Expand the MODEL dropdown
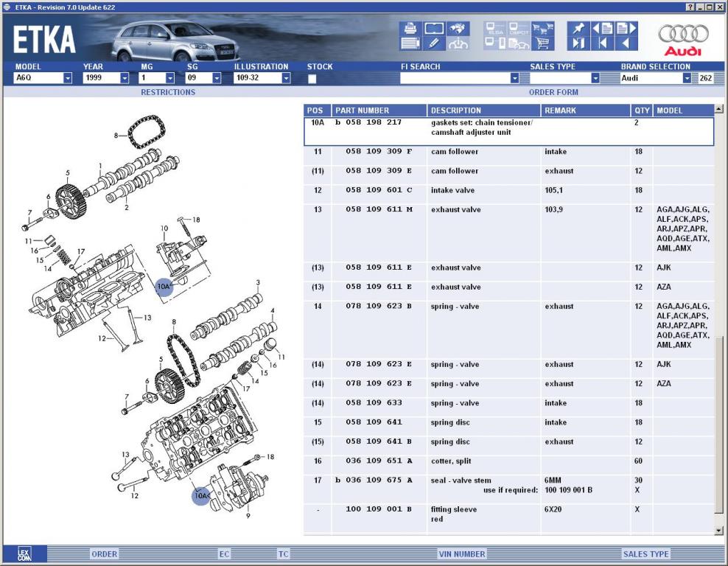This screenshot has width=728, height=566. [68, 78]
